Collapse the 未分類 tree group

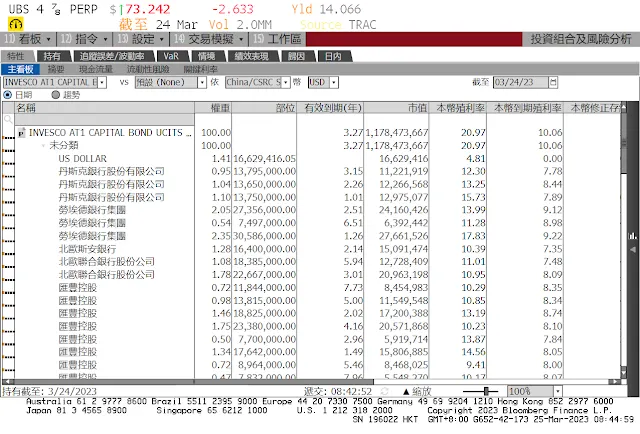(43, 145)
